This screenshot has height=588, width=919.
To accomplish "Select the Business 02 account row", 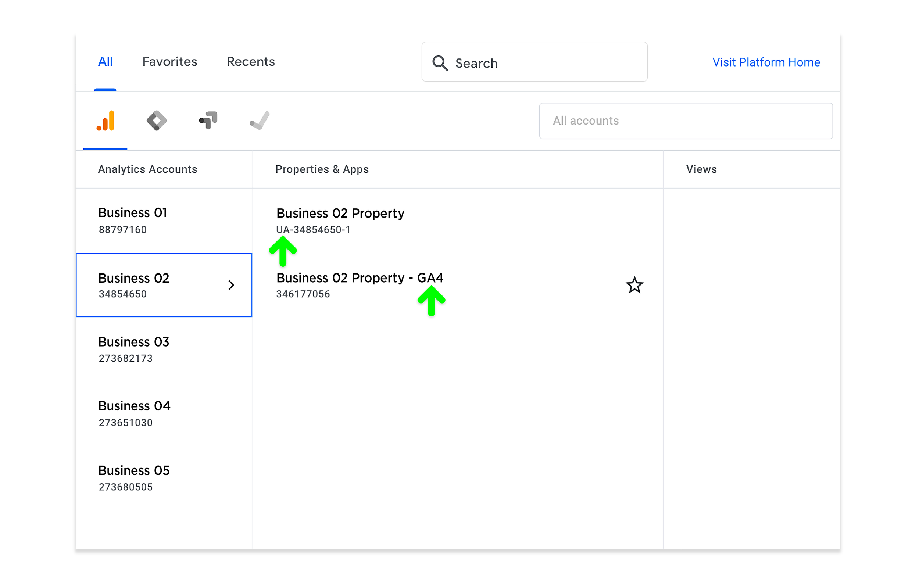I will click(164, 285).
